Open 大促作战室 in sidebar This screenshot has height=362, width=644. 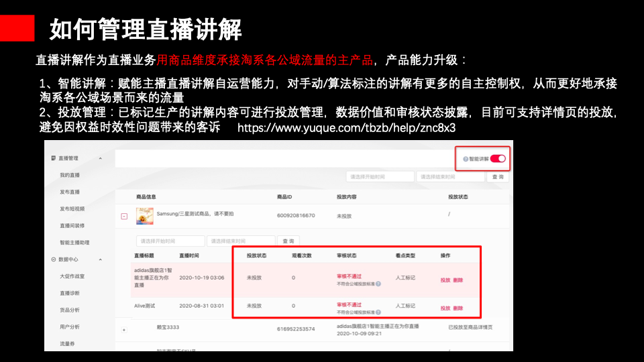pyautogui.click(x=72, y=277)
